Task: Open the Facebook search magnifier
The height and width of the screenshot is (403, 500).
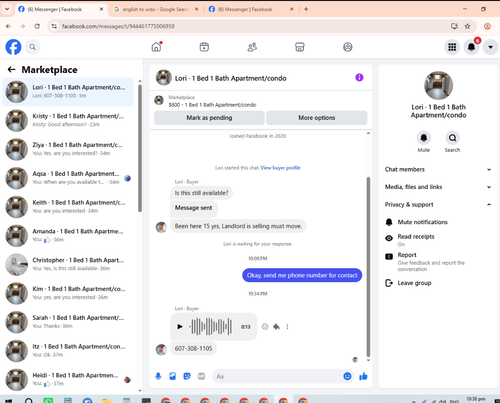Action: 32,47
